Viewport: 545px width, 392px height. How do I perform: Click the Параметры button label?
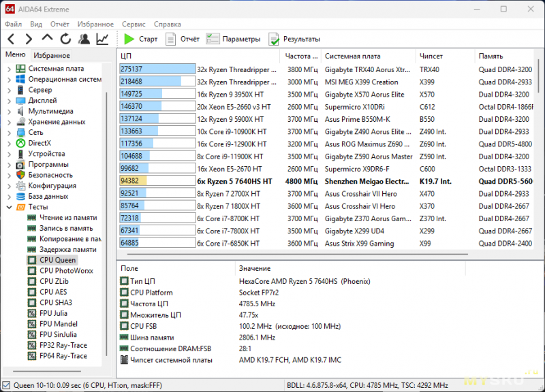click(x=242, y=39)
